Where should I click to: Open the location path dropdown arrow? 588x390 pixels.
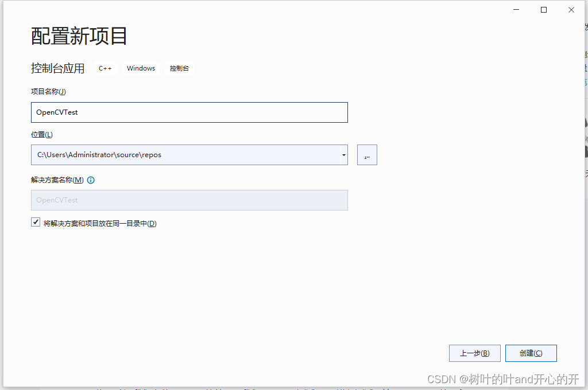pyautogui.click(x=343, y=155)
